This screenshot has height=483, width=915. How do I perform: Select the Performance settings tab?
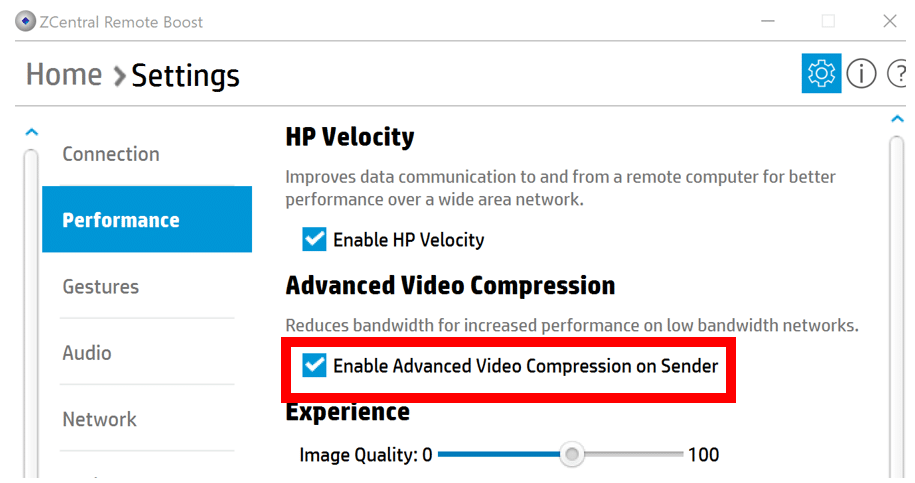click(147, 219)
